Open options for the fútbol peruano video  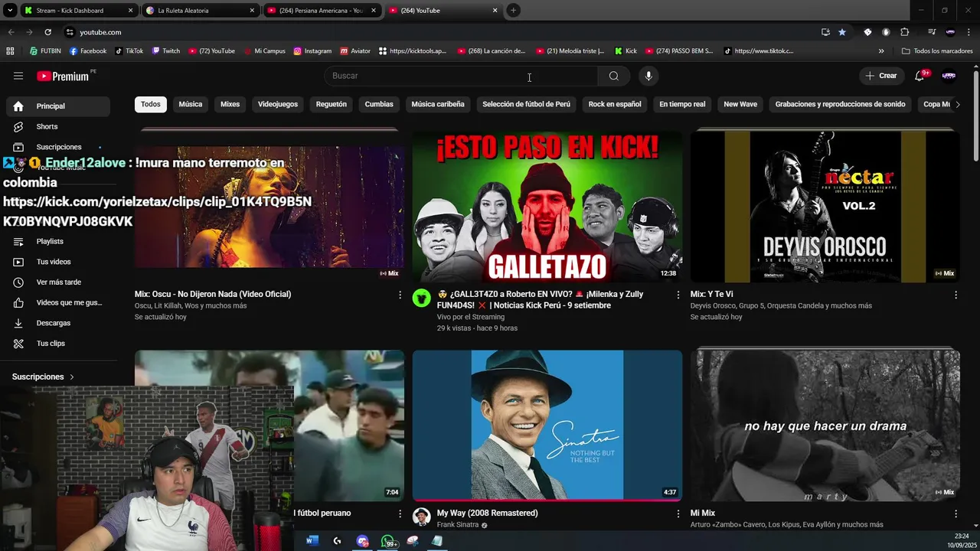point(400,514)
